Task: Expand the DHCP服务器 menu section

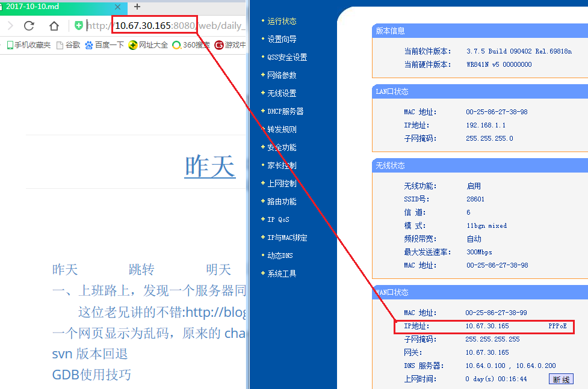Action: click(x=285, y=111)
